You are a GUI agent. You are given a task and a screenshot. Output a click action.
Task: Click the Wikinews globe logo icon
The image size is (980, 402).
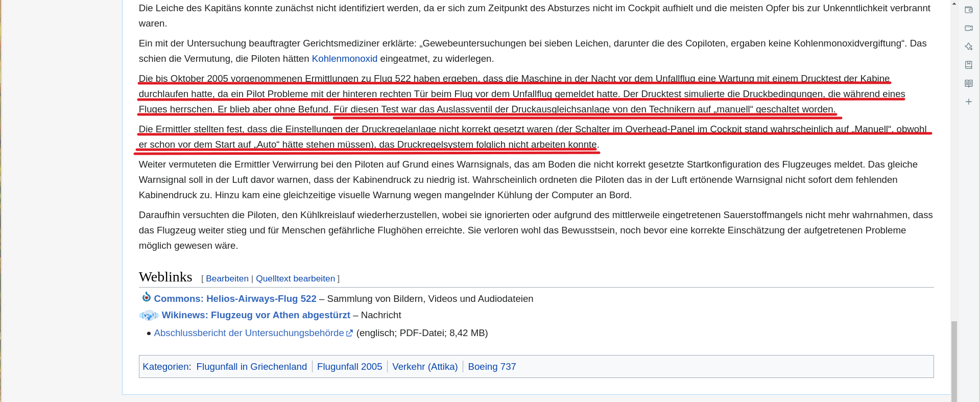point(149,315)
